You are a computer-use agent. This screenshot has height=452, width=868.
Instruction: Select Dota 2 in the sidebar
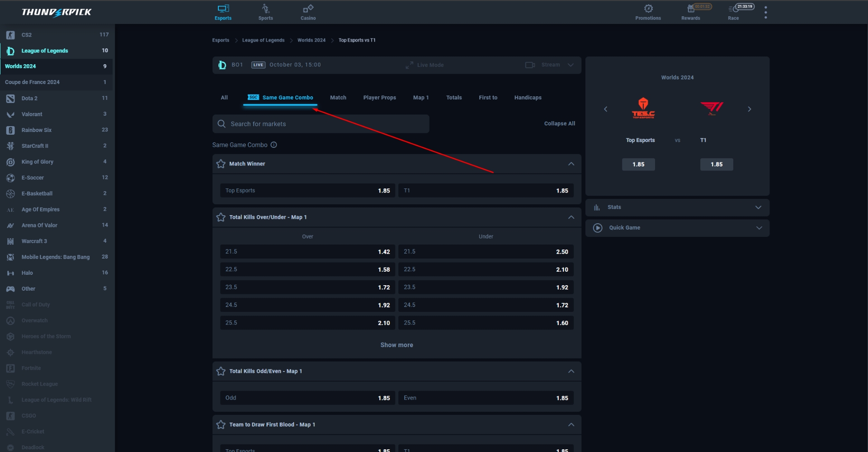(57, 98)
